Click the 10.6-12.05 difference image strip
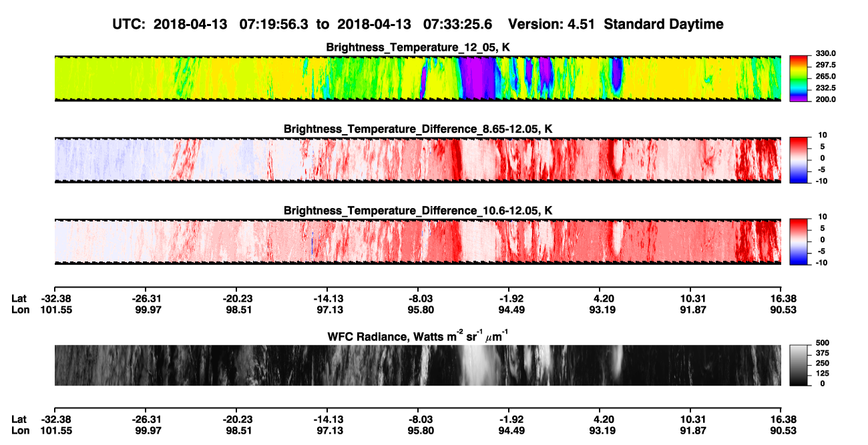 [418, 241]
